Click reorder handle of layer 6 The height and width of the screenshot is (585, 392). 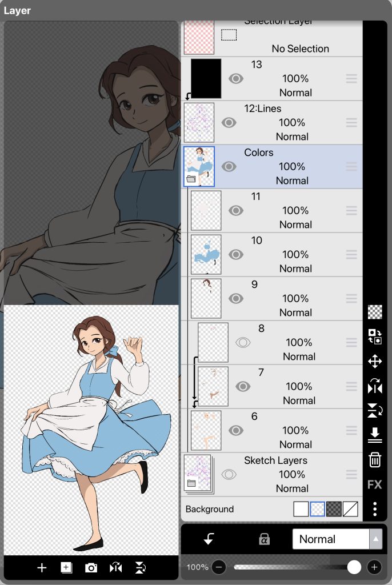[351, 430]
